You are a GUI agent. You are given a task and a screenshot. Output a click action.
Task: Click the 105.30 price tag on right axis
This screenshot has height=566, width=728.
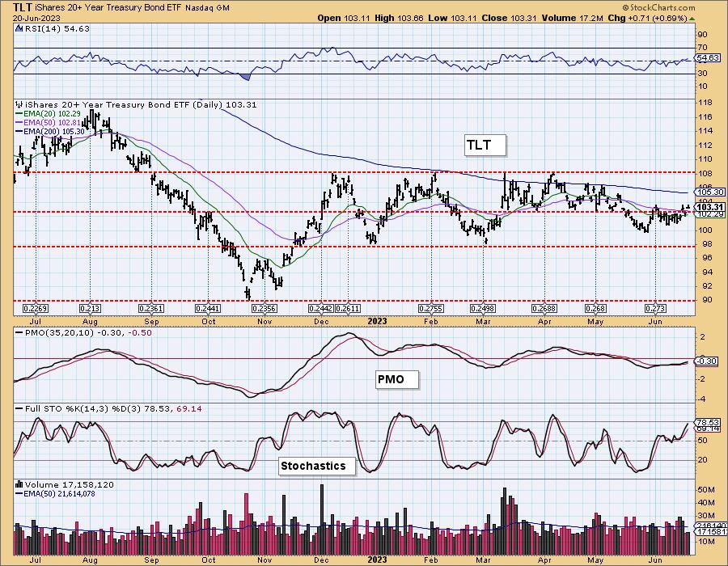[x=711, y=192]
